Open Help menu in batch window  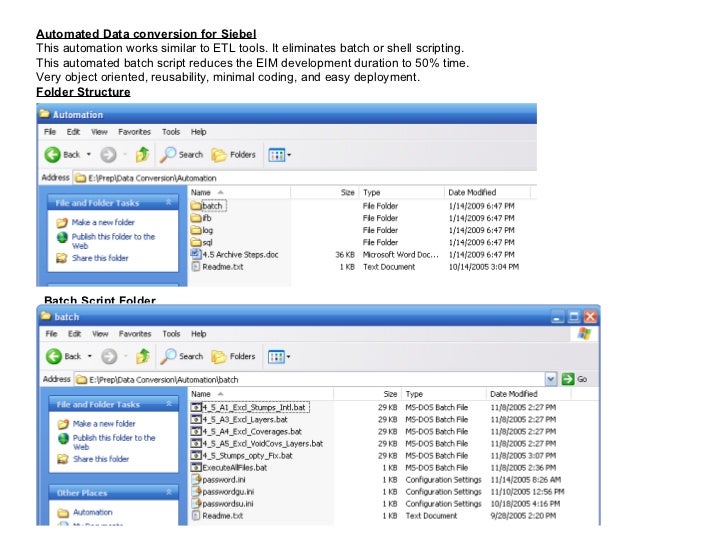[x=198, y=334]
